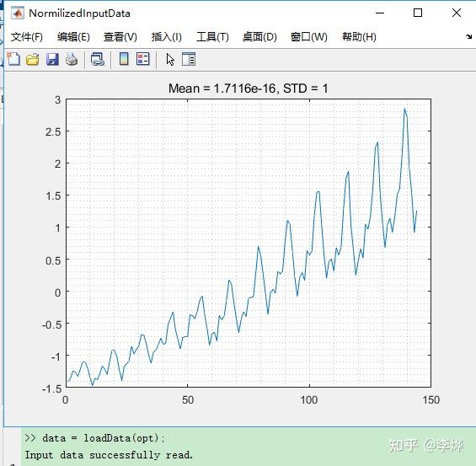Open the 文件(F) menu
The height and width of the screenshot is (466, 476).
click(27, 37)
